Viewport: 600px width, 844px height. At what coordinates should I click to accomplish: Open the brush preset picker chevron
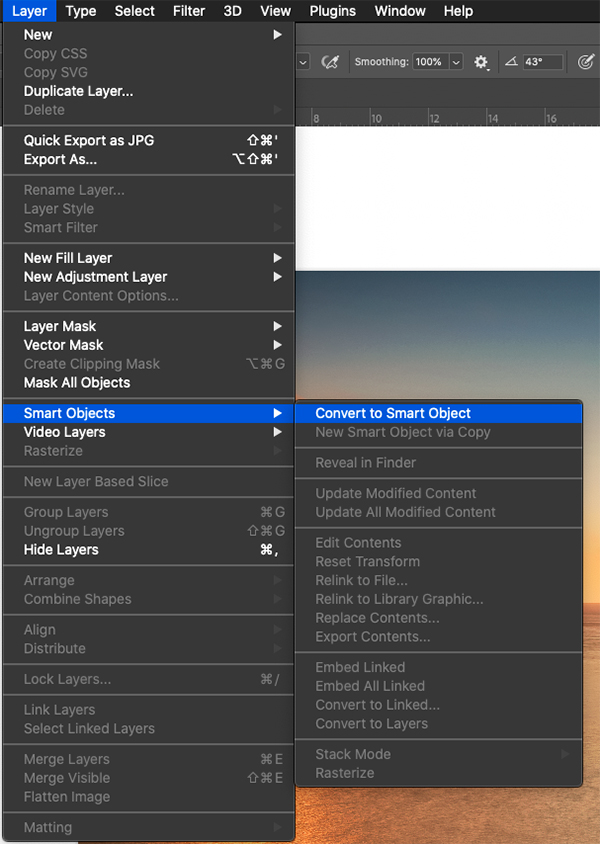click(303, 62)
